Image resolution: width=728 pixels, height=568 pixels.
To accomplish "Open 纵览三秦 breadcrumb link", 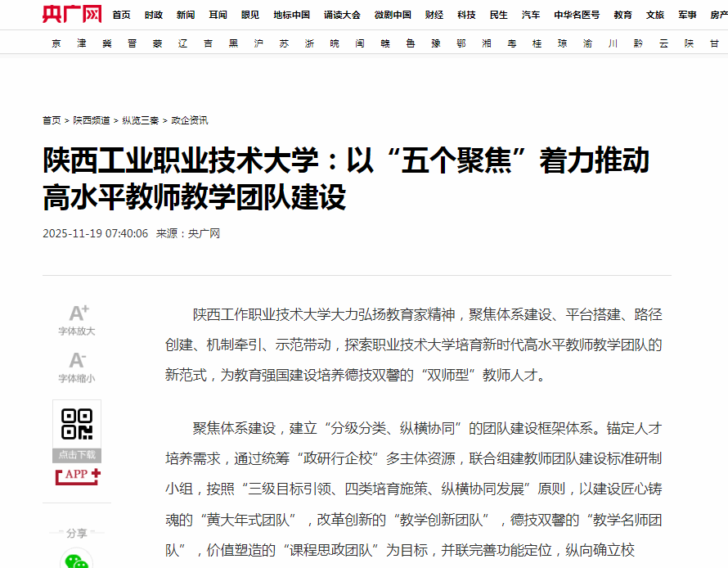I will tap(140, 120).
